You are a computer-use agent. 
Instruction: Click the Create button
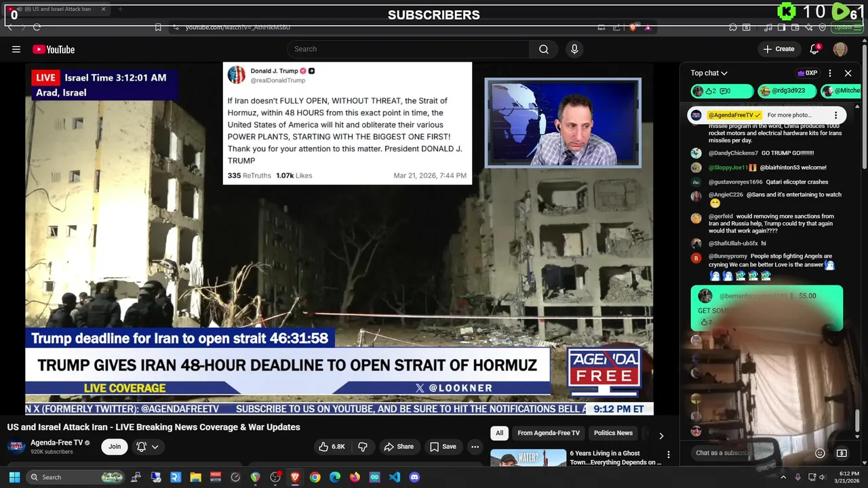point(778,49)
